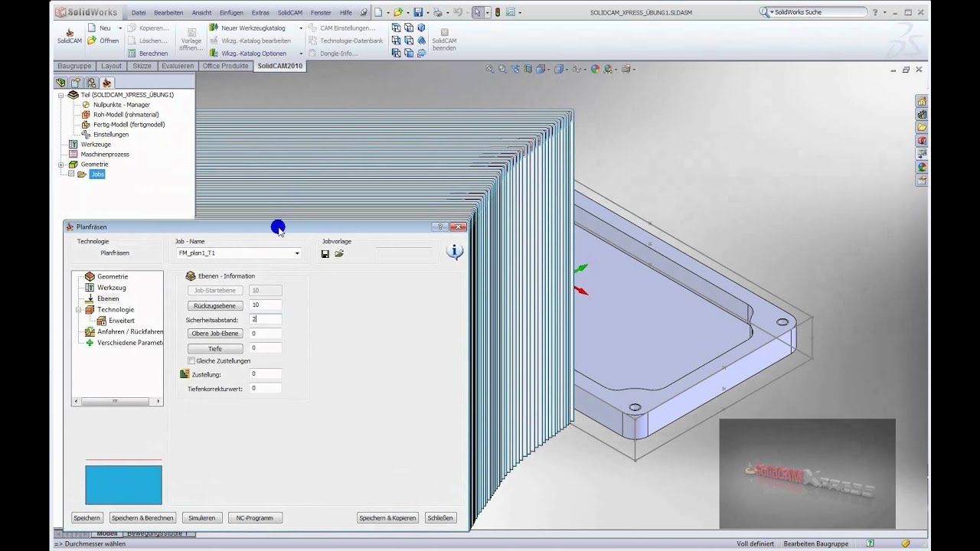Click the Previous View icon
The width and height of the screenshot is (980, 551).
[514, 69]
